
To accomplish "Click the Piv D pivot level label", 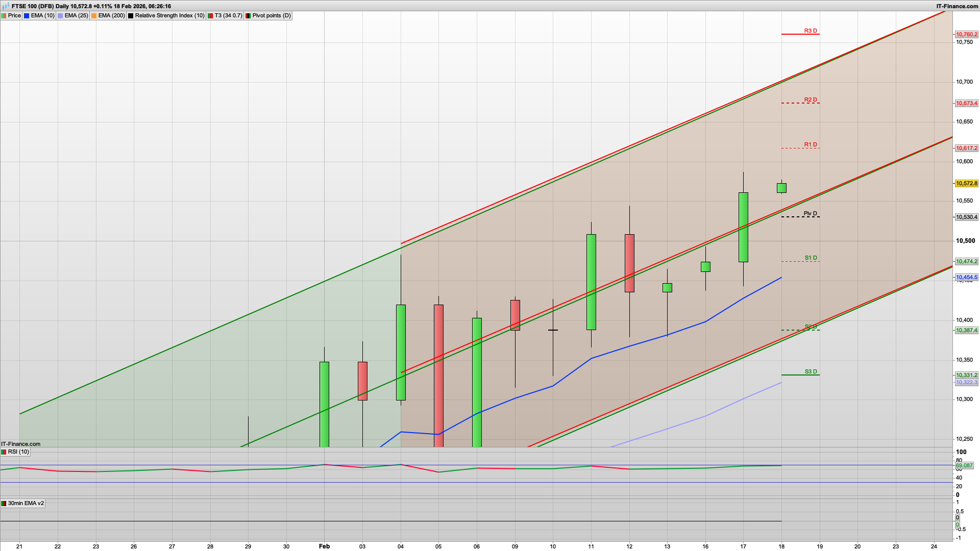I will pyautogui.click(x=810, y=214).
